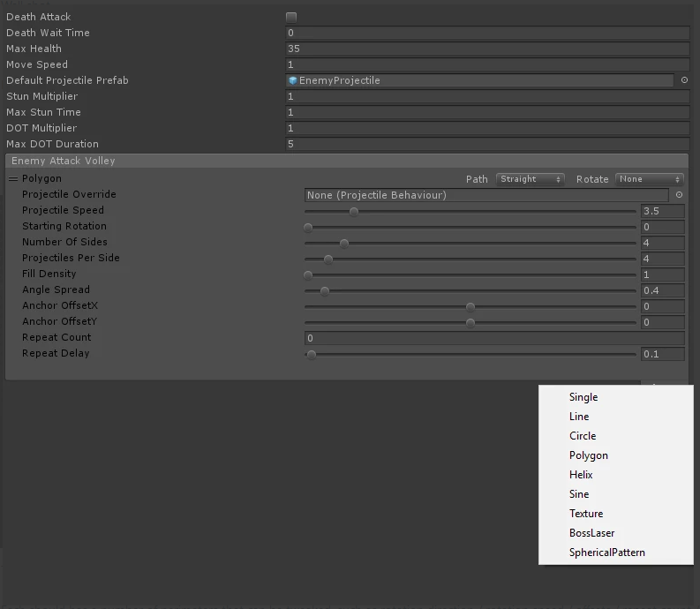Click the Anchor OffsetY slider handle
Image resolution: width=700 pixels, height=609 pixels.
[x=470, y=323]
